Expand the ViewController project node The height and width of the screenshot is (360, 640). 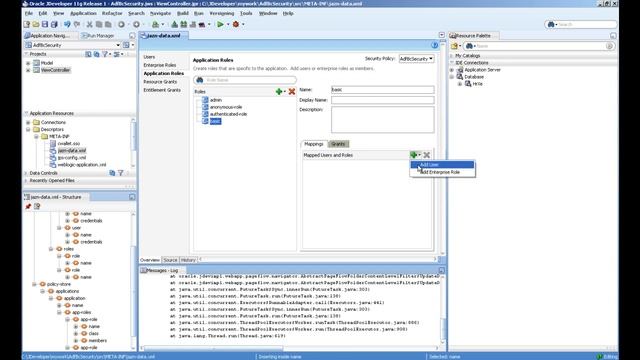tap(28, 70)
